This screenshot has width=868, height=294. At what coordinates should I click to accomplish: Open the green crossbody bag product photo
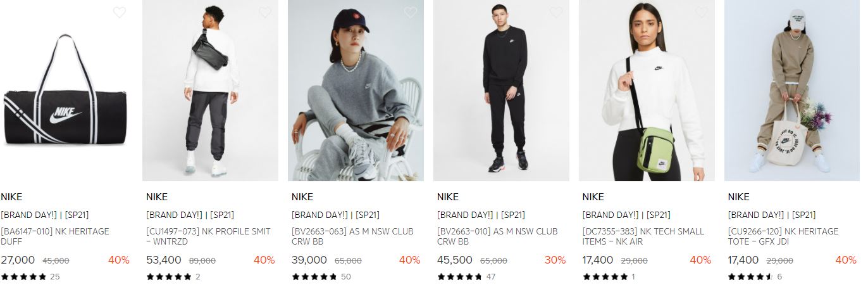tap(647, 91)
